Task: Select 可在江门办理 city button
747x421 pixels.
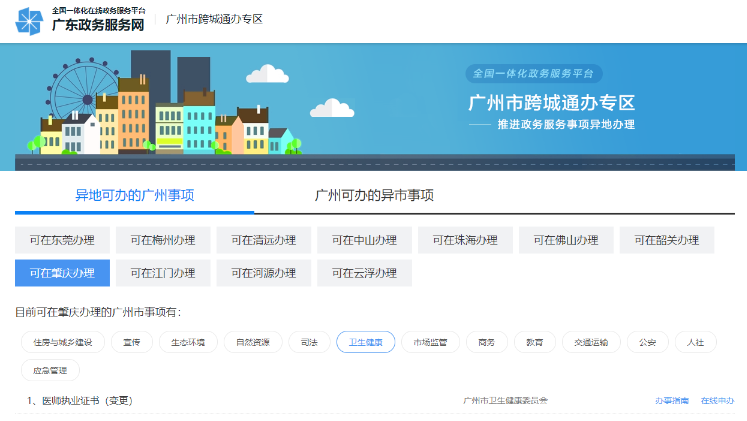Action: [163, 273]
